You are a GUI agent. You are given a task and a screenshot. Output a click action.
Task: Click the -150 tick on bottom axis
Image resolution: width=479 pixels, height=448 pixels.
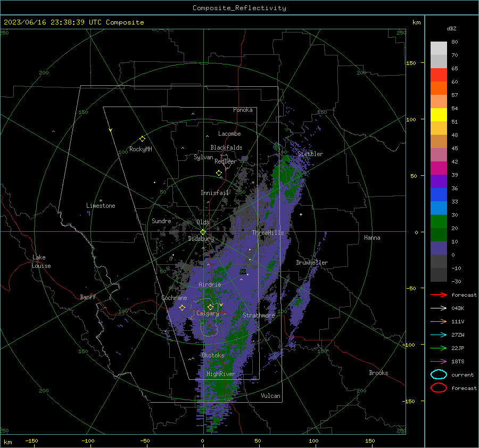[x=31, y=441]
